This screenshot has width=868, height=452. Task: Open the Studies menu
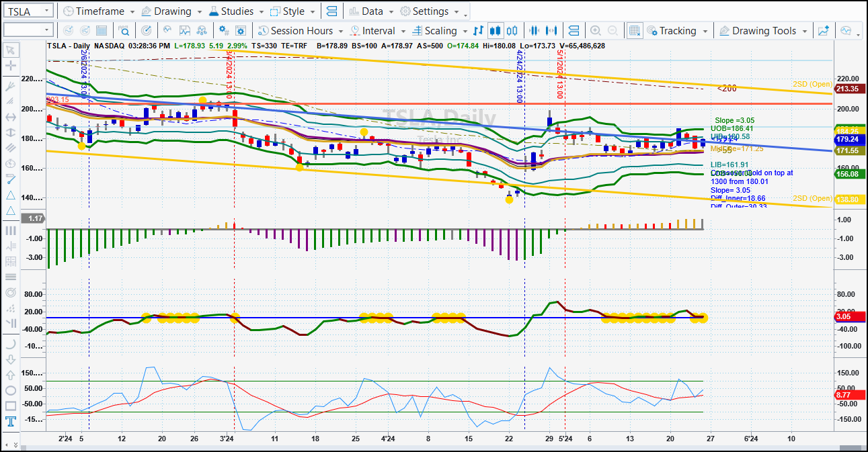click(x=236, y=11)
